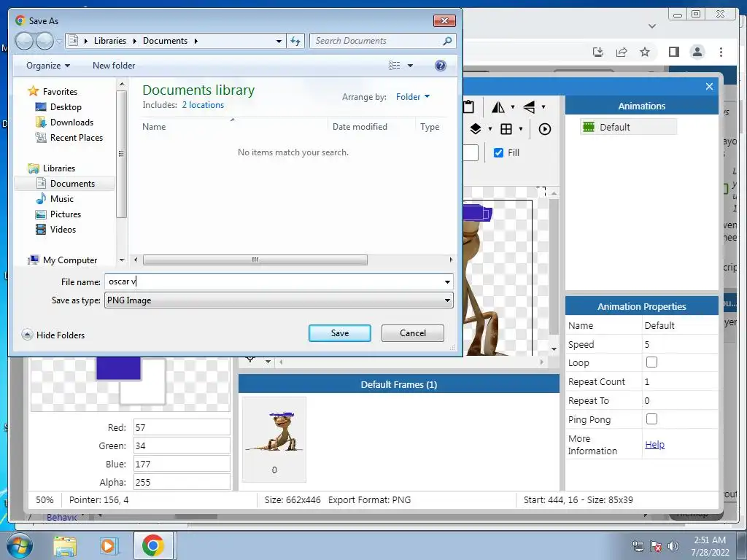Image resolution: width=747 pixels, height=560 pixels.
Task: Click the Forward arrow in Save dialog
Action: pos(44,41)
